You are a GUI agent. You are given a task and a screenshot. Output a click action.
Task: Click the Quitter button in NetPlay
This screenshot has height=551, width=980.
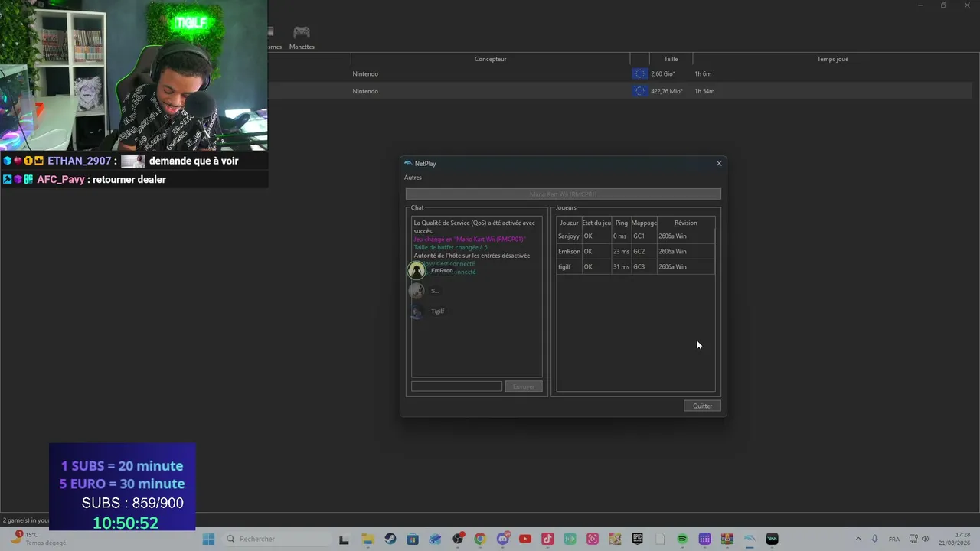click(x=702, y=406)
